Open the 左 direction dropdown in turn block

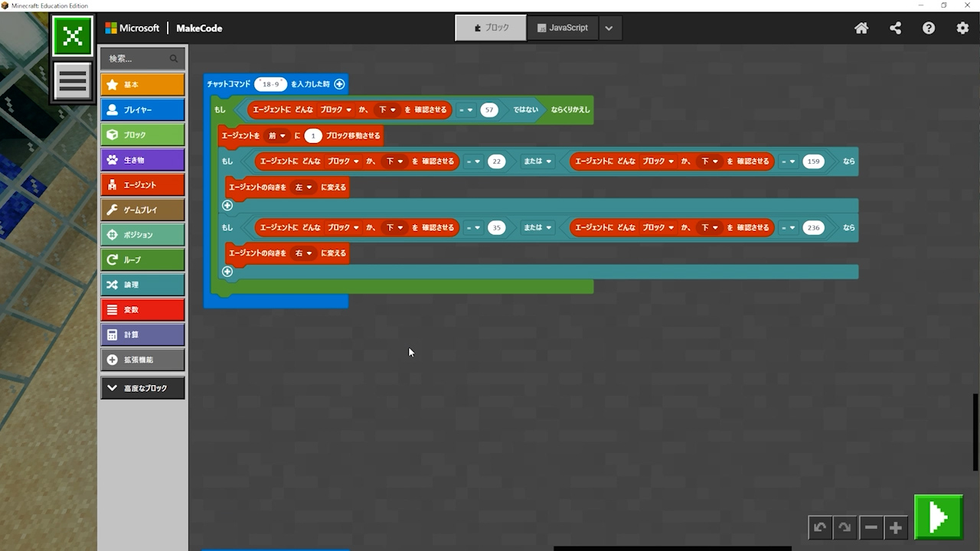tap(303, 187)
